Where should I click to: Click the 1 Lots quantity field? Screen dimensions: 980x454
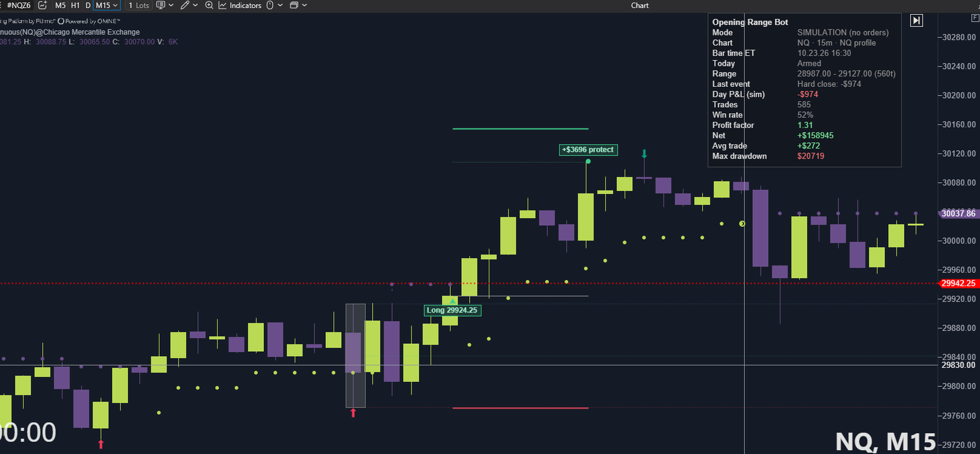(x=138, y=5)
